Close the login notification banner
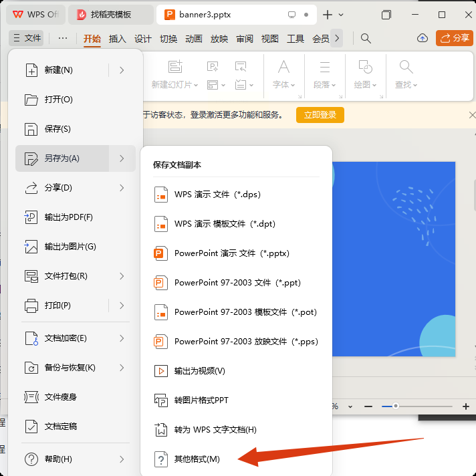The image size is (476, 476). (x=472, y=115)
